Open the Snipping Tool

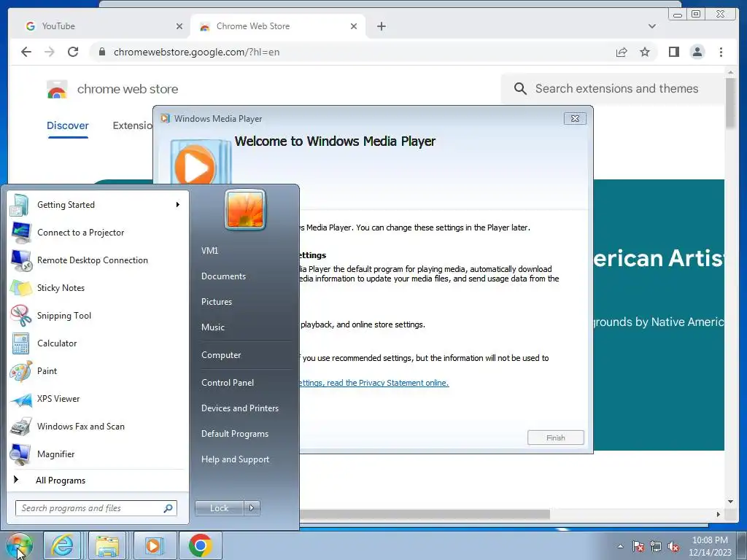[x=98, y=315]
